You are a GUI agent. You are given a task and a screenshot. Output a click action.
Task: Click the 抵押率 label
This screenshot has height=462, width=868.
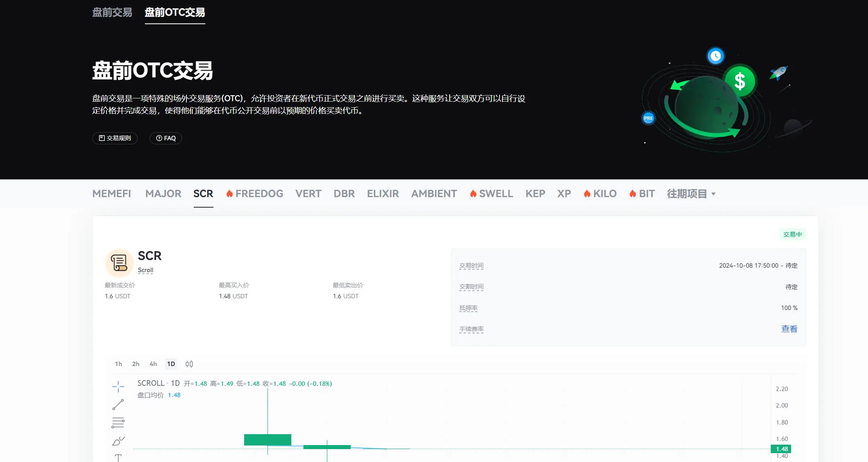469,308
